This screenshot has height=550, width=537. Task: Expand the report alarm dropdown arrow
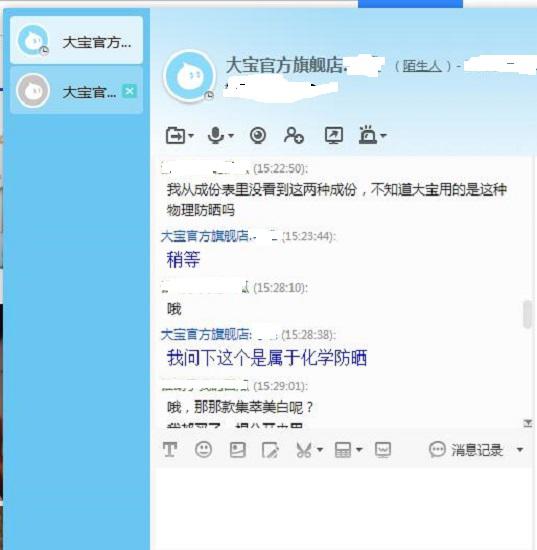(x=383, y=135)
